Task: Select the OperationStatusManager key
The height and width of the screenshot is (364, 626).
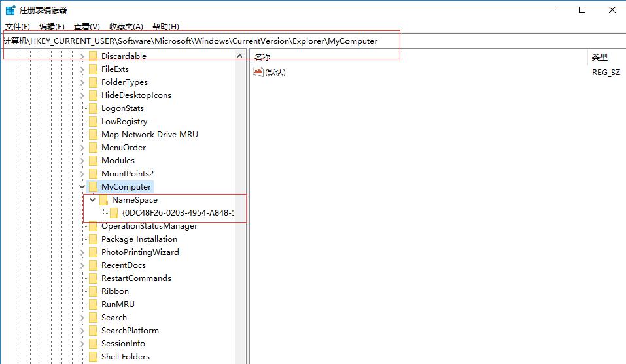Action: click(x=149, y=226)
